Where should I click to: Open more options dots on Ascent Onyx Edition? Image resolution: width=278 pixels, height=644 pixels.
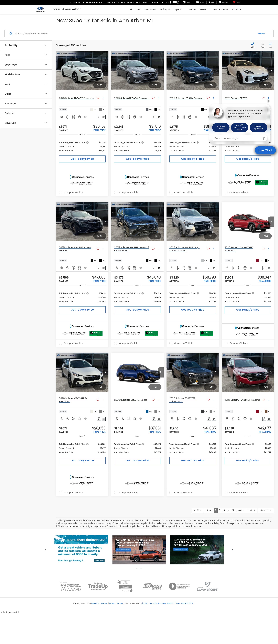(213, 249)
